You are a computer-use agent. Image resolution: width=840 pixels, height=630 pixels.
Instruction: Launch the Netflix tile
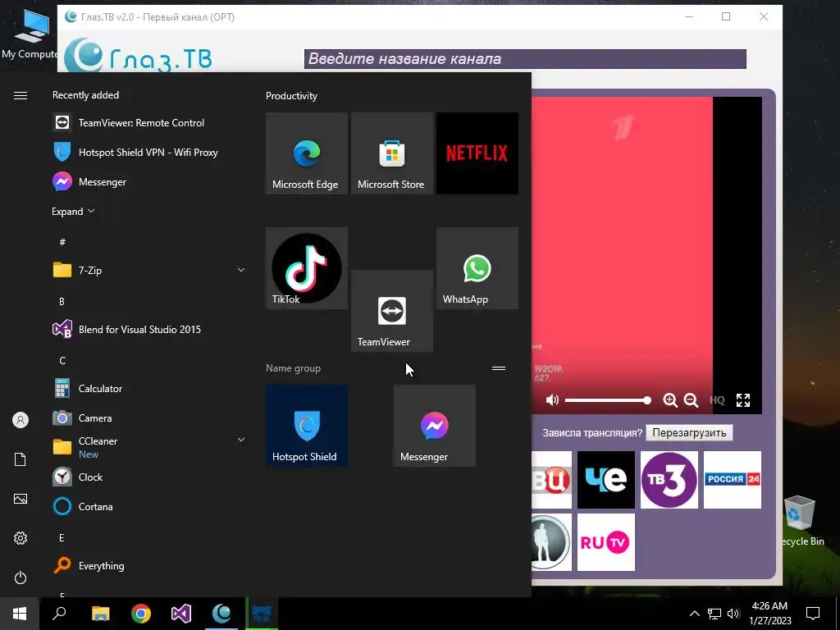(x=477, y=153)
